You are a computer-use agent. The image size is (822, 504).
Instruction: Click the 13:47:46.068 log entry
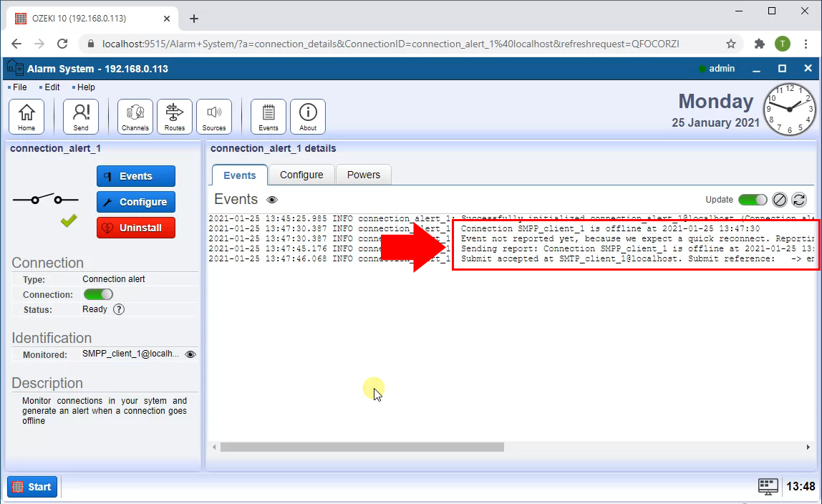(x=512, y=258)
